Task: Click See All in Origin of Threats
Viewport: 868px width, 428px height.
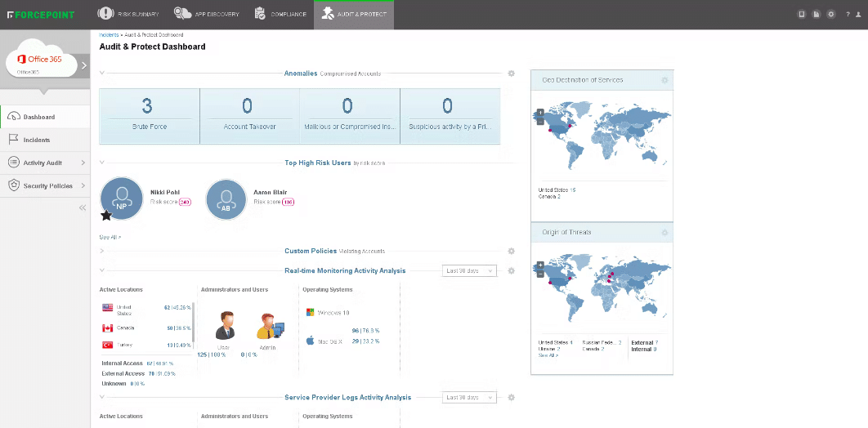Action: click(x=548, y=355)
